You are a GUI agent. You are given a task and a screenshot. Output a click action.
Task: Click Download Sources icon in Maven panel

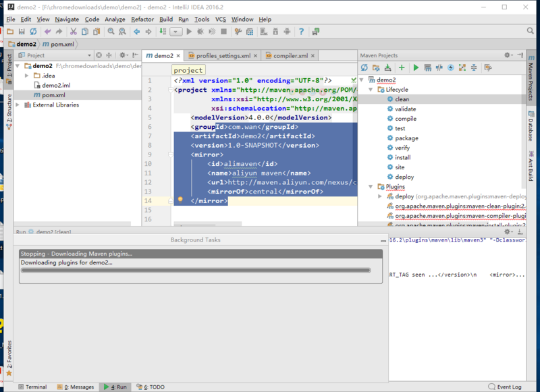[x=387, y=67]
